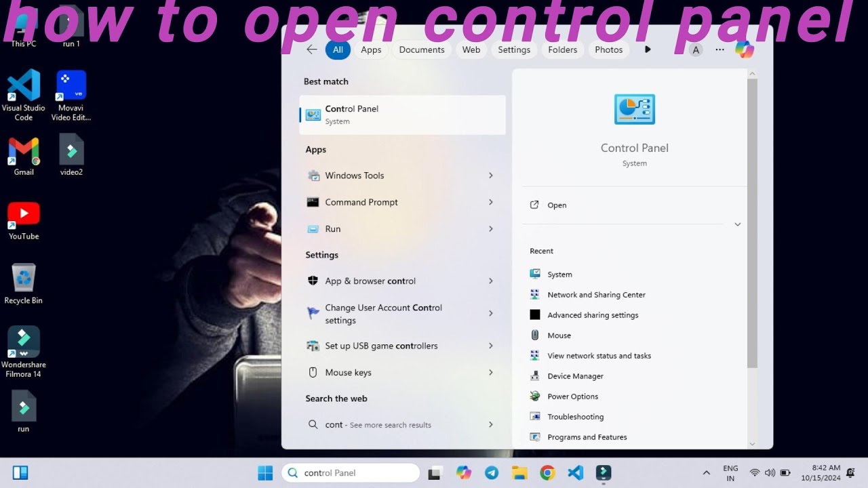Show more filters play arrow

tap(648, 49)
